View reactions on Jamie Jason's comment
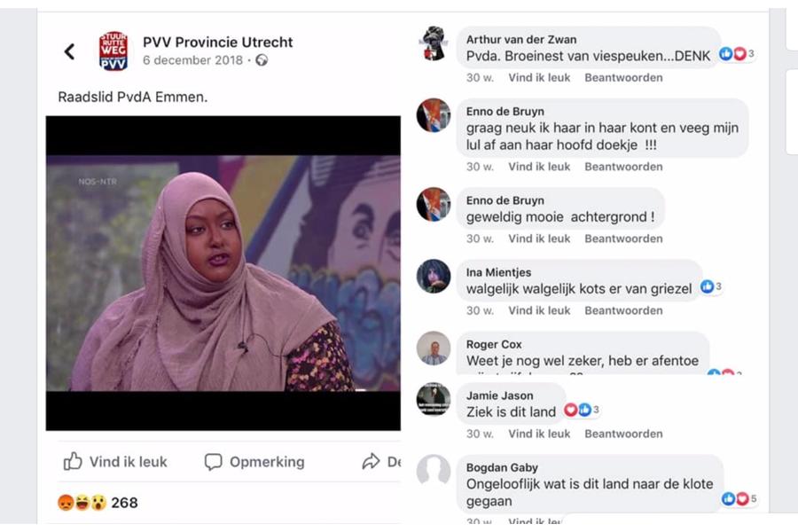798x532 pixels. [x=583, y=410]
